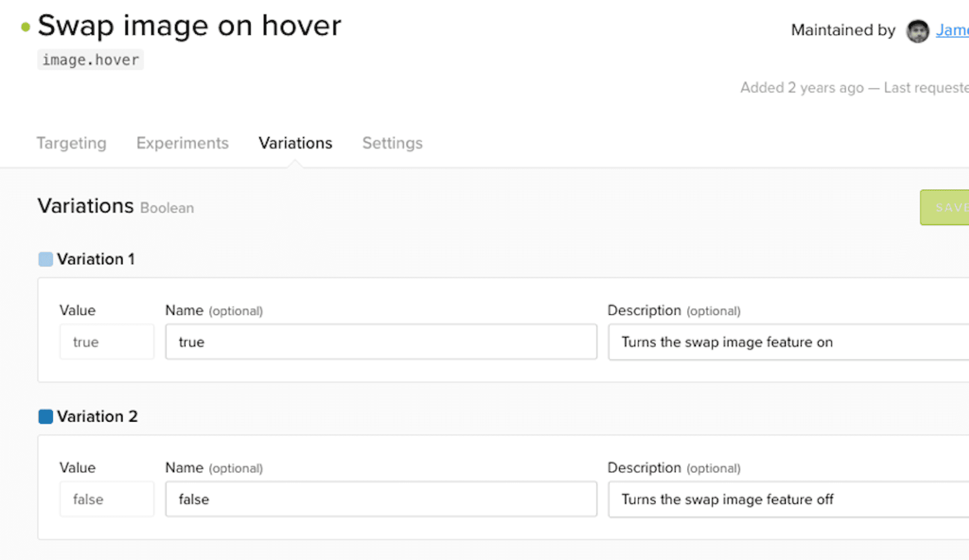Switch to the Targeting tab
Viewport: 969px width, 560px height.
[x=71, y=143]
